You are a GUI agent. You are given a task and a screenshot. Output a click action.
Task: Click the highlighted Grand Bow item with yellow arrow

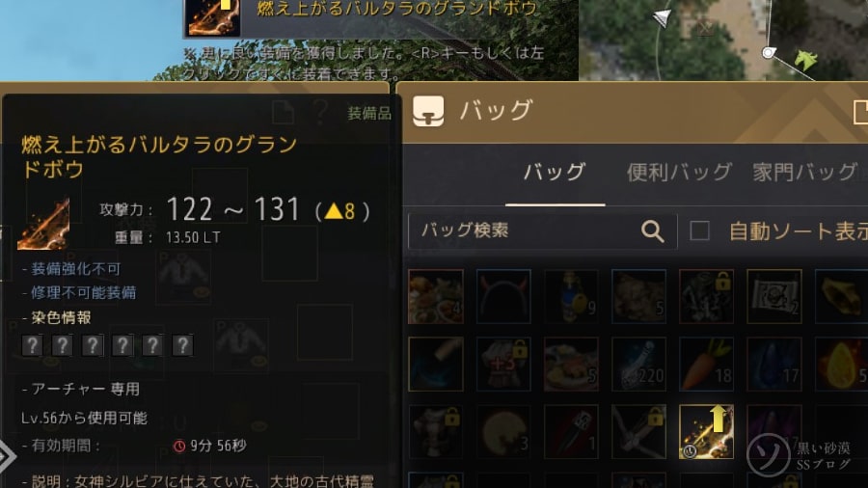click(x=706, y=431)
